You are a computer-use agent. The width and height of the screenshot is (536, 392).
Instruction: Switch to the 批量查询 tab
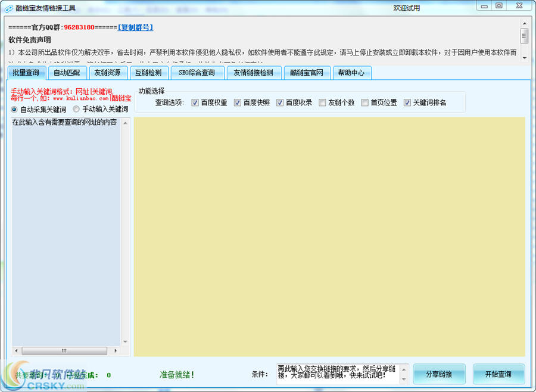(x=26, y=73)
